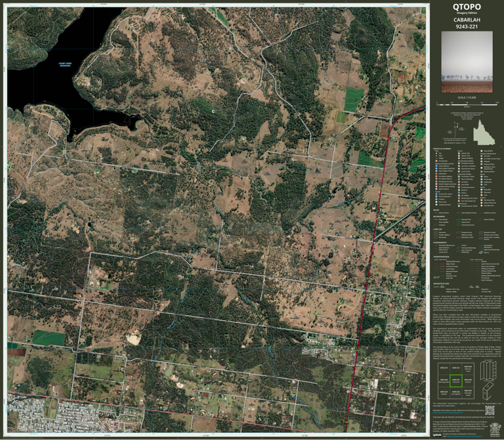Select the Merritts Creek adjoining sheet cell
This screenshot has height=440, width=504.
pyautogui.click(x=468, y=369)
